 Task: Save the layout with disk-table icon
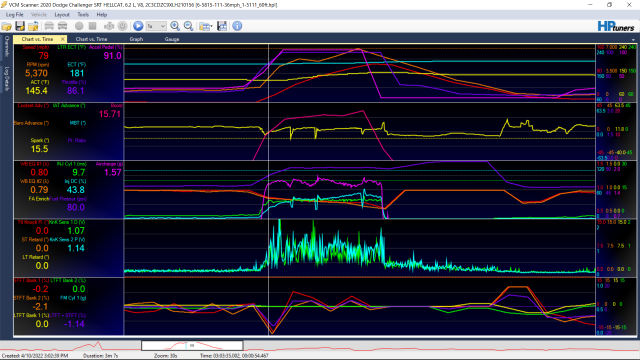[222, 26]
